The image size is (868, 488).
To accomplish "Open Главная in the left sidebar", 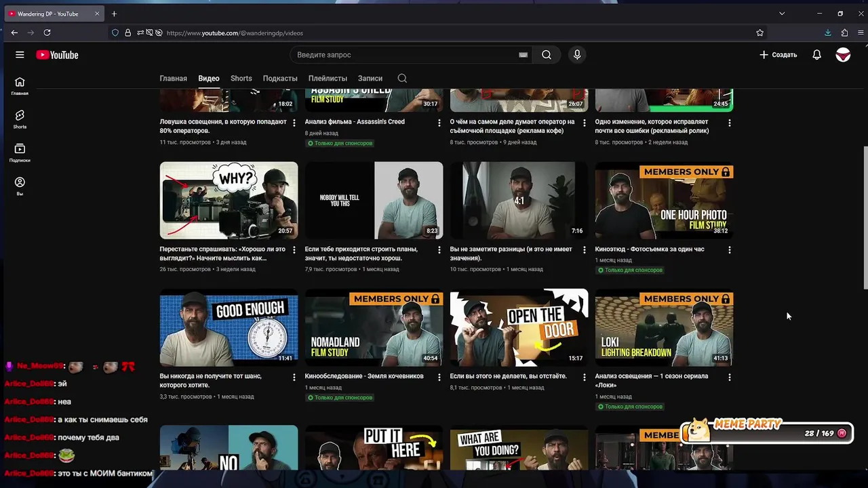I will [x=20, y=86].
